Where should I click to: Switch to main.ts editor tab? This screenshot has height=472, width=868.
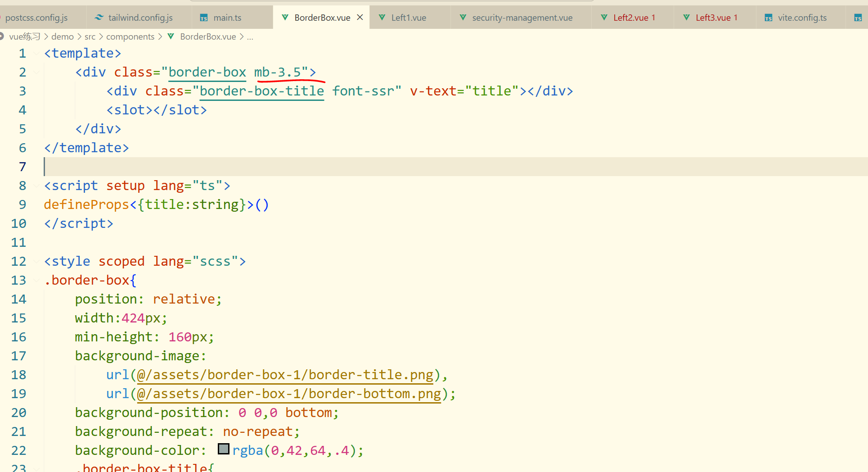pos(227,18)
